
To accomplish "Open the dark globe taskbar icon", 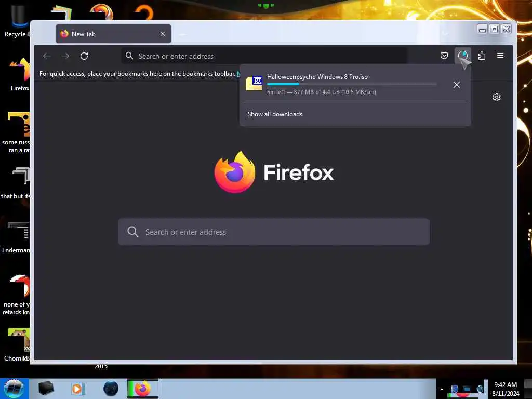I will [x=111, y=389].
